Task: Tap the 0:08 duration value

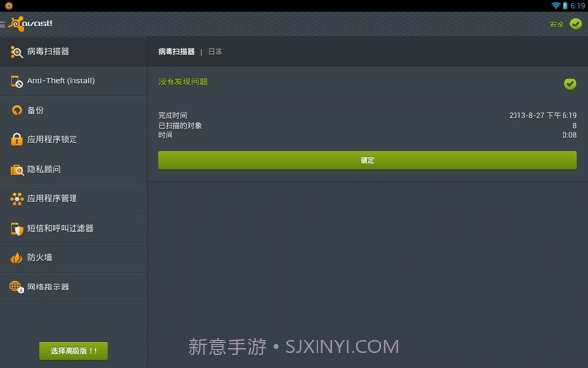Action: 569,135
